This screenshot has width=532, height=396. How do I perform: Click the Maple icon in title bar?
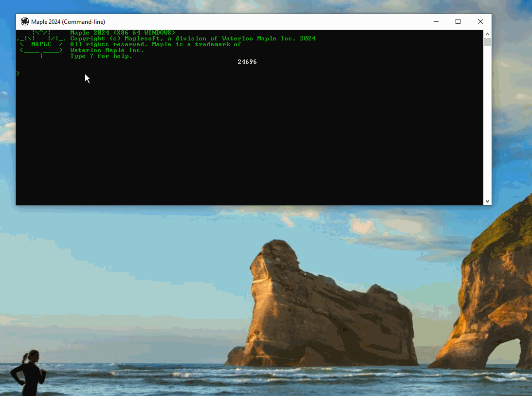point(25,22)
